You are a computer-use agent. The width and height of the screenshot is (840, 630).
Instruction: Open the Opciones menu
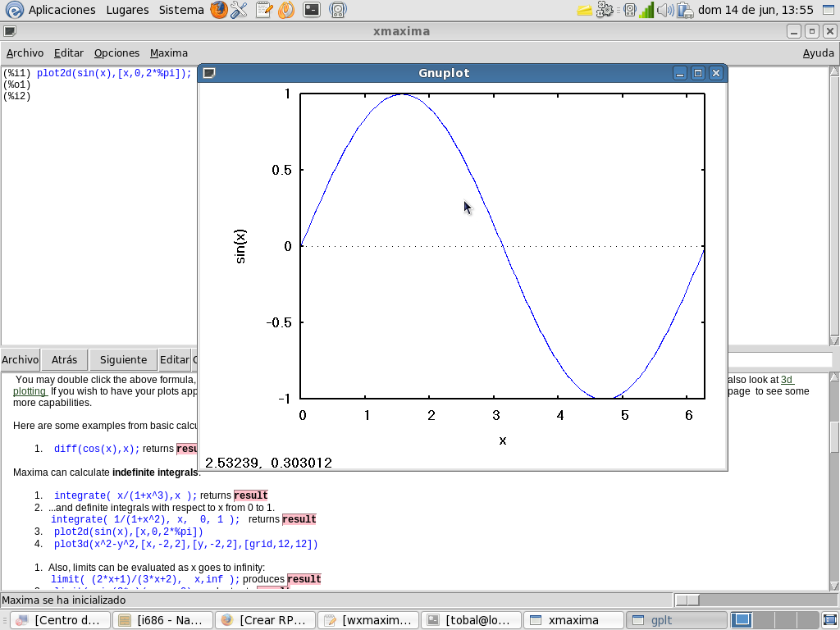(x=116, y=52)
